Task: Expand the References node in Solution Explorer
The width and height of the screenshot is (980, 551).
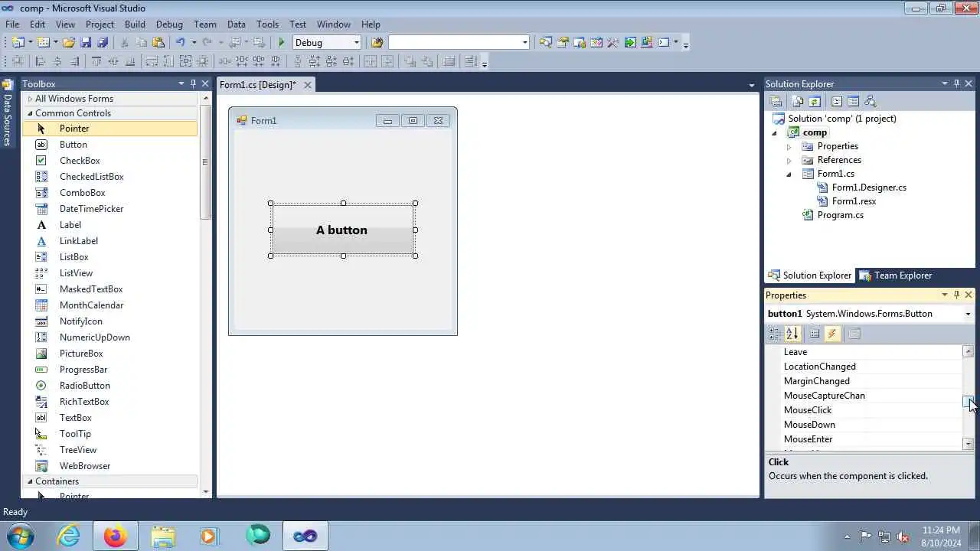Action: [789, 160]
